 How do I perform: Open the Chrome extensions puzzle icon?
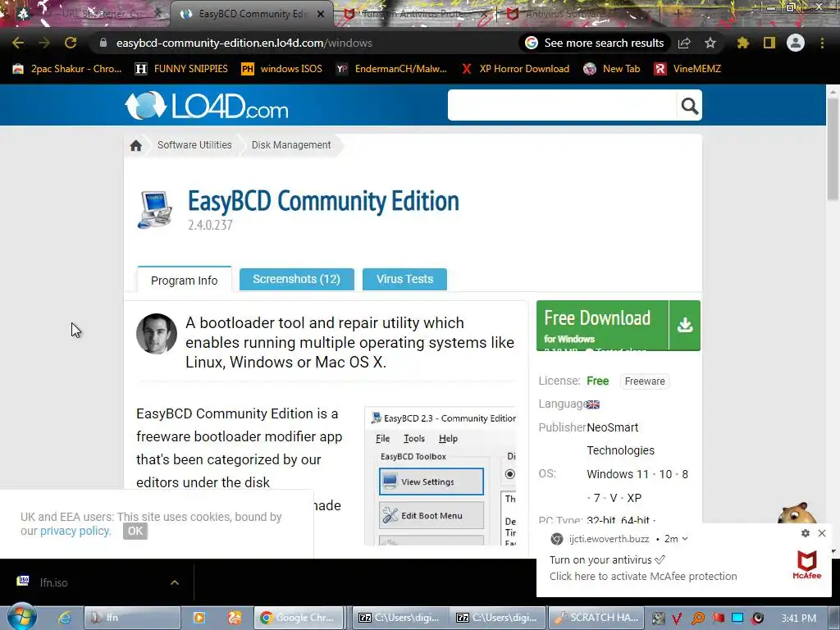[x=742, y=43]
